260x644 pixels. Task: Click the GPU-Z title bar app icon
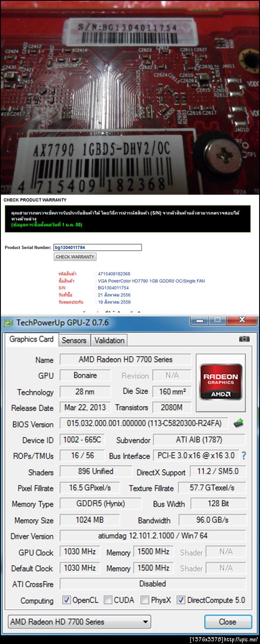tap(8, 323)
